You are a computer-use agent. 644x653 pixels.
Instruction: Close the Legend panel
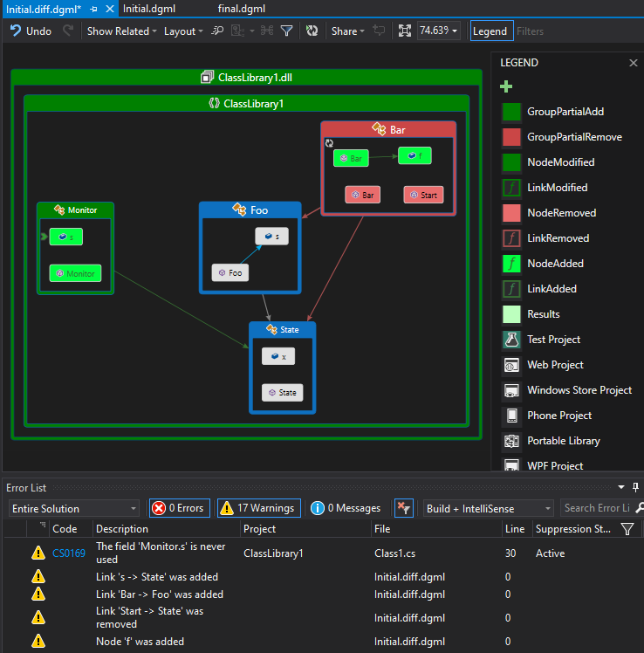pyautogui.click(x=634, y=63)
